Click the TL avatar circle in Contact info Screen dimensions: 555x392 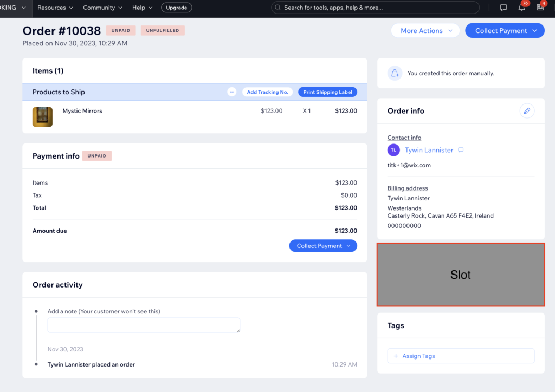[x=393, y=150]
